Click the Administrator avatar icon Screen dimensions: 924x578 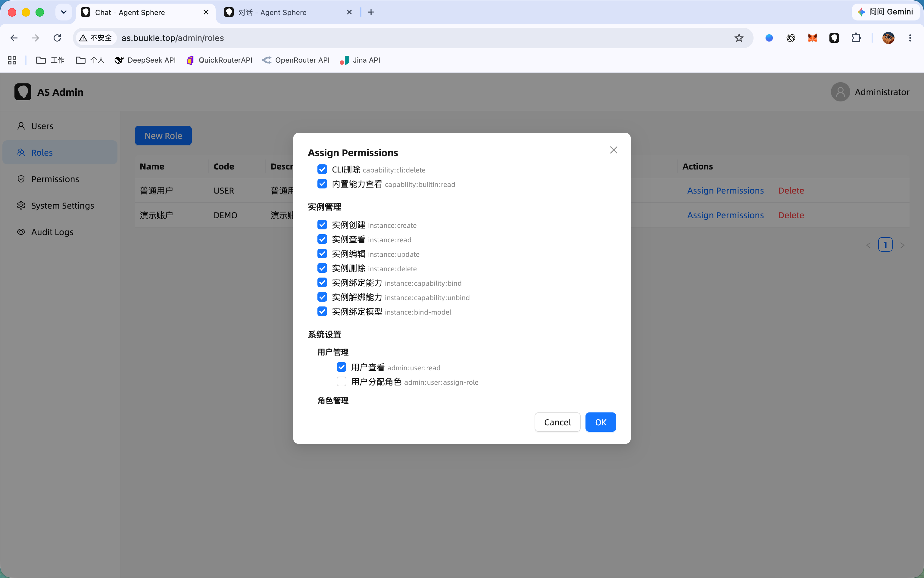point(840,92)
